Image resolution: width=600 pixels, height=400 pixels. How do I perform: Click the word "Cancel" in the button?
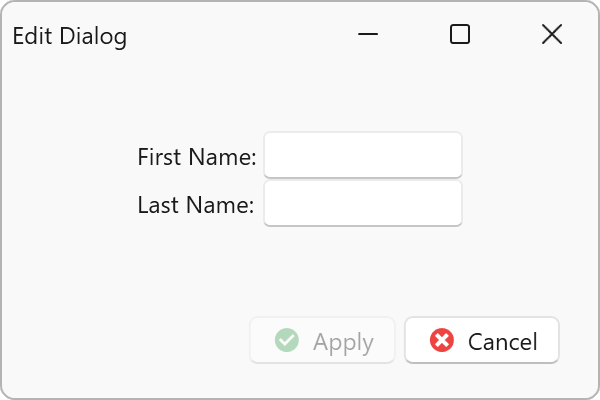click(x=503, y=342)
